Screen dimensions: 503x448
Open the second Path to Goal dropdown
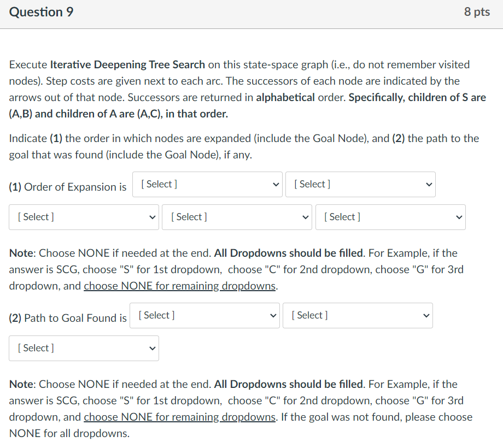[x=358, y=315]
